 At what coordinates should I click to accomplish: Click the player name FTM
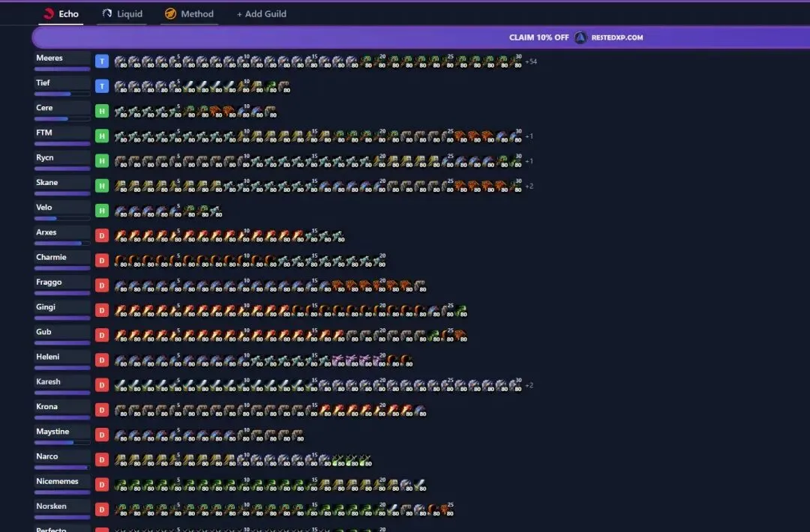click(x=44, y=133)
